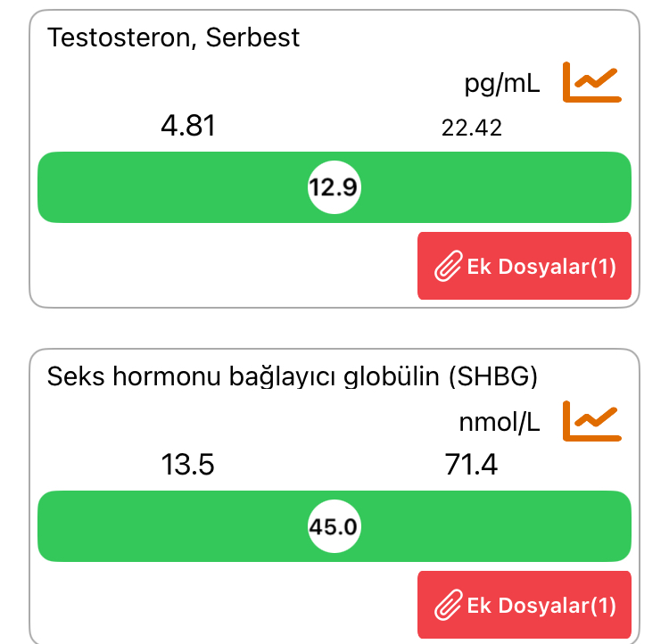
Task: Open trend chart for Testosteron, Serbest
Action: [x=591, y=82]
